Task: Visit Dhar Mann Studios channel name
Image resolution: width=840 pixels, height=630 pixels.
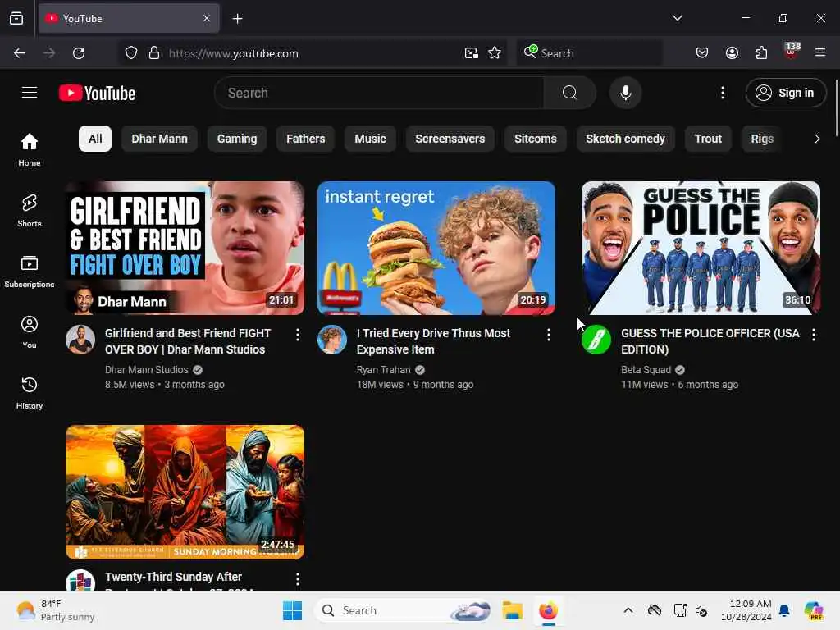Action: pos(146,370)
